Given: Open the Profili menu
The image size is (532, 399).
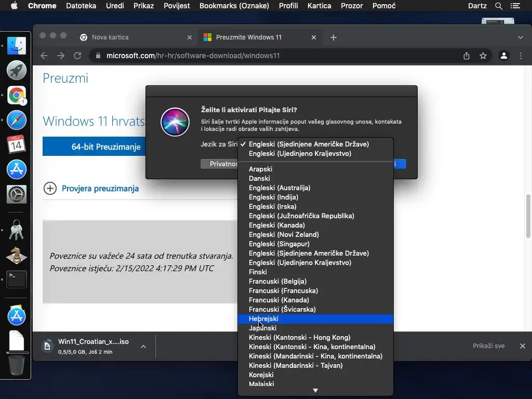Looking at the screenshot, I should point(288,6).
